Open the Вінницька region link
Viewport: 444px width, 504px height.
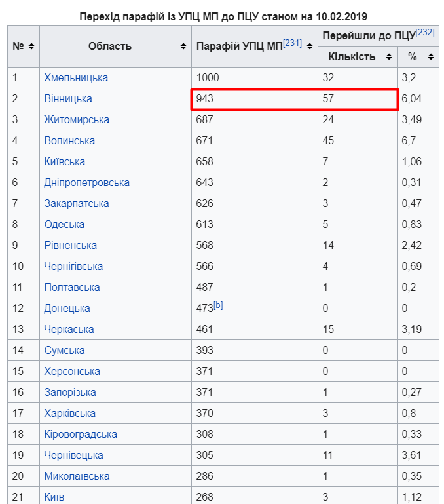pos(68,99)
